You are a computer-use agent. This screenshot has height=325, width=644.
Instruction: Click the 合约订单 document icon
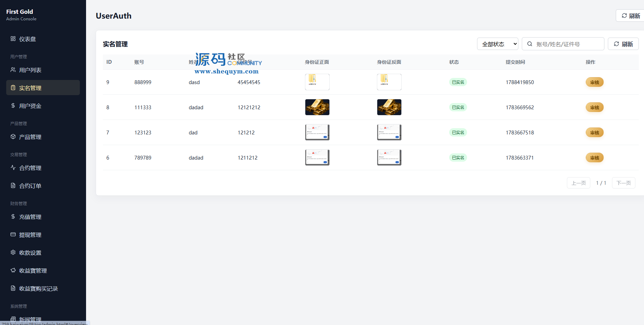point(13,185)
